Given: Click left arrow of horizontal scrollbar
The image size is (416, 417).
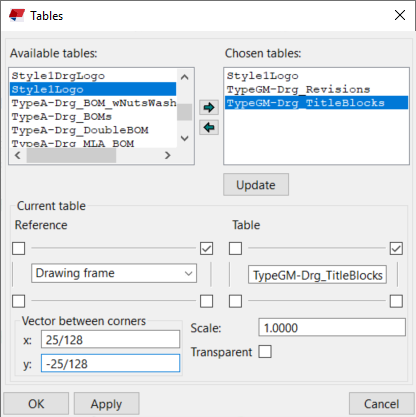Looking at the screenshot, I should [x=18, y=155].
